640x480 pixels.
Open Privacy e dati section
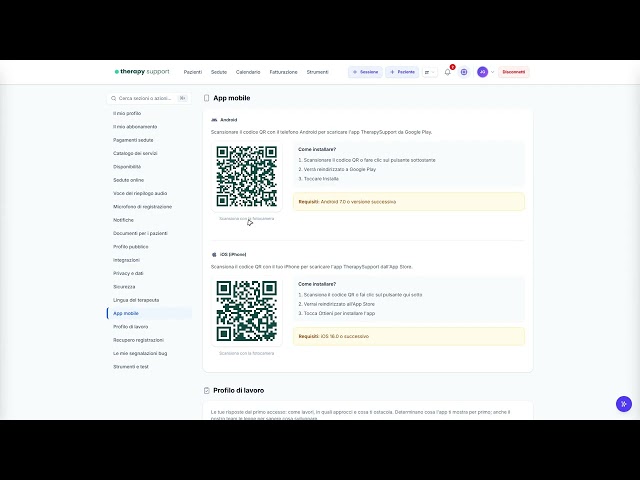click(x=128, y=273)
